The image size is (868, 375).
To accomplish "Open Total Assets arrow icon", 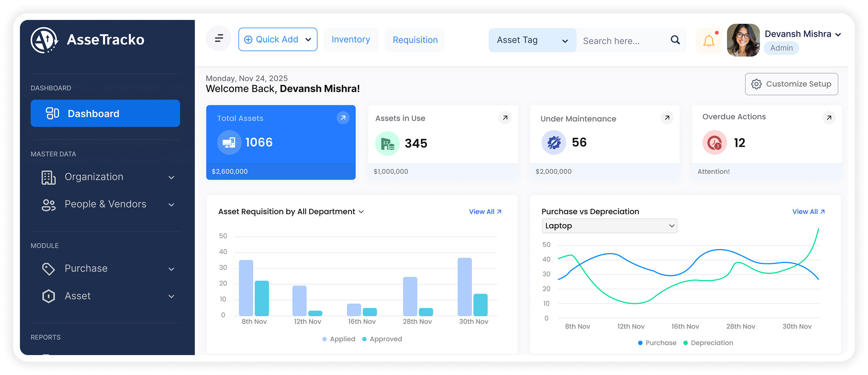I will [343, 118].
